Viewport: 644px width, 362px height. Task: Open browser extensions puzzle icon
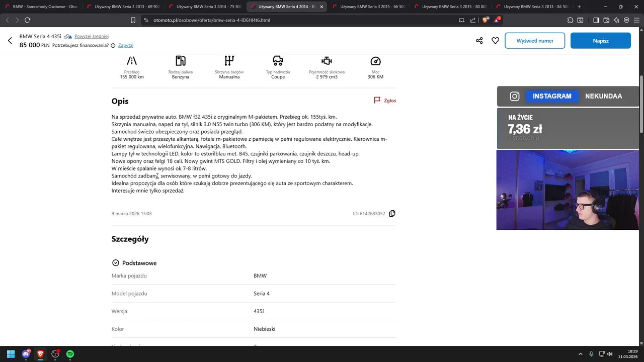[x=570, y=20]
